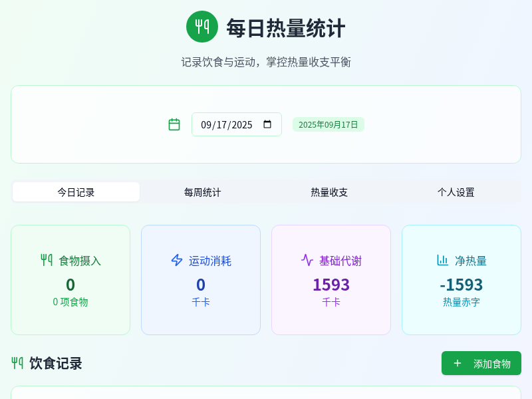Click the pulse icon on 基础代谢 card
The height and width of the screenshot is (399, 532).
307,260
